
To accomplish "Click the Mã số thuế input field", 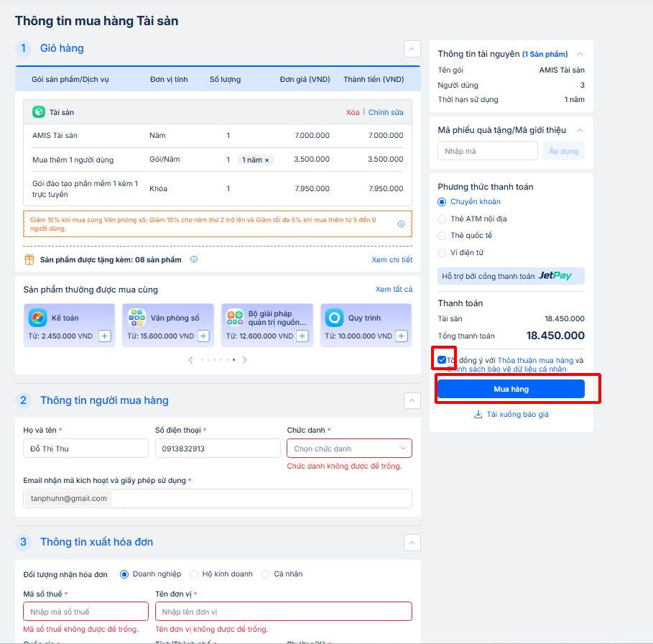I will 85,612.
